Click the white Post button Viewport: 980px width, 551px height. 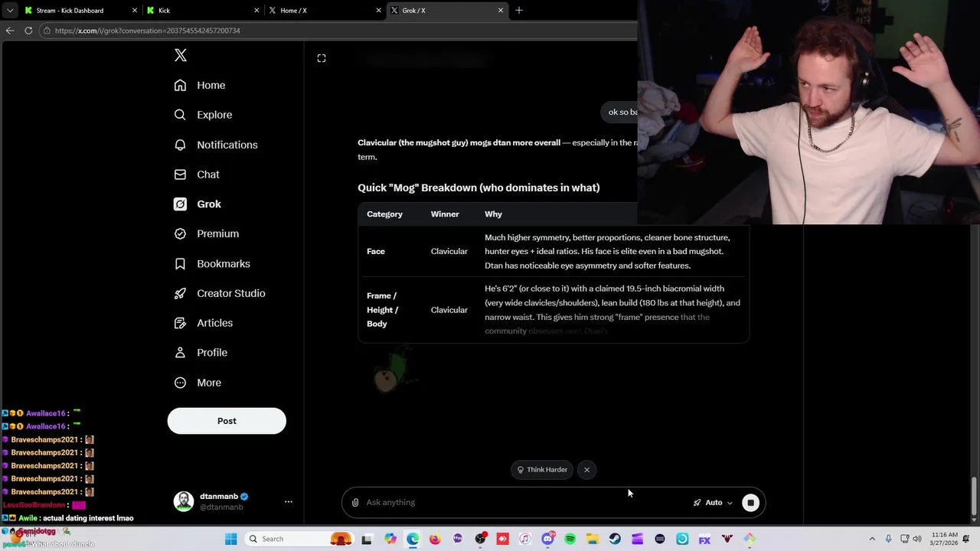click(x=227, y=421)
